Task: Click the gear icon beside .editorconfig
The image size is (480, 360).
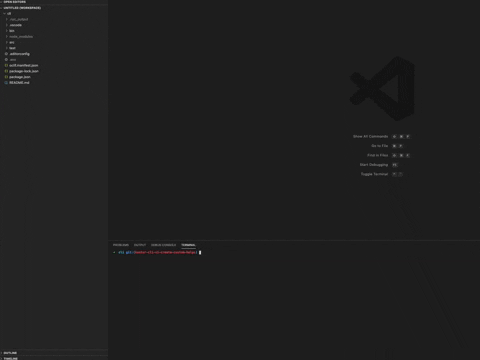Action: pos(6,54)
